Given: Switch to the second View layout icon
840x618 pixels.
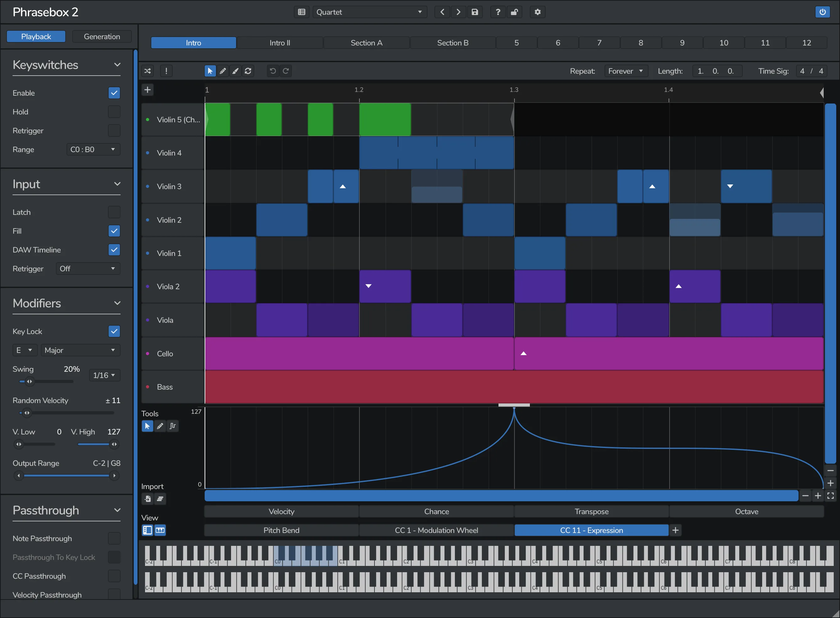Looking at the screenshot, I should 160,530.
